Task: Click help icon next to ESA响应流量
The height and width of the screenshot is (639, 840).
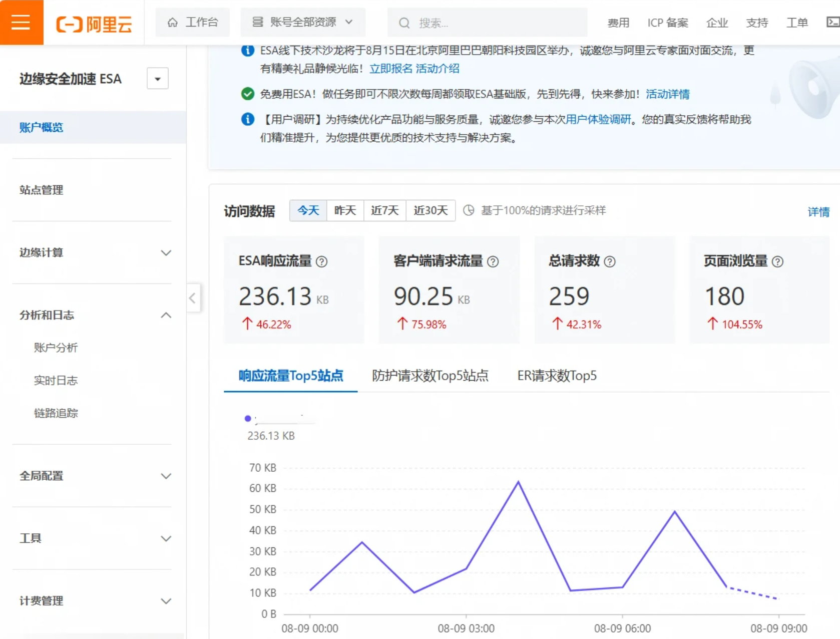Action: pyautogui.click(x=322, y=261)
